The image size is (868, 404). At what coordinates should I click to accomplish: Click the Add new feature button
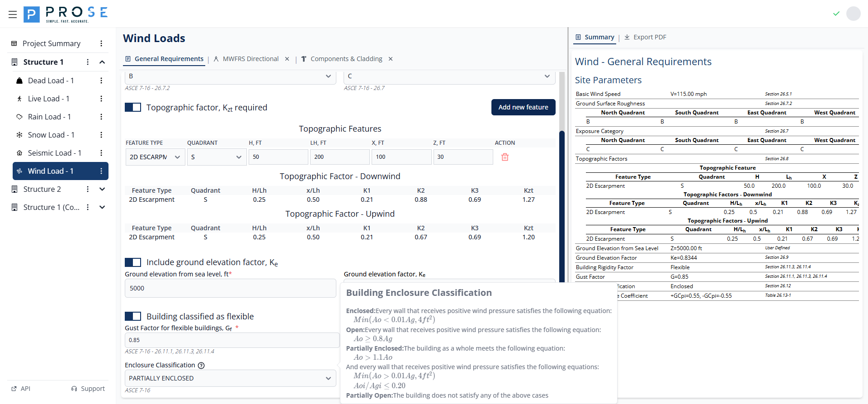(523, 107)
